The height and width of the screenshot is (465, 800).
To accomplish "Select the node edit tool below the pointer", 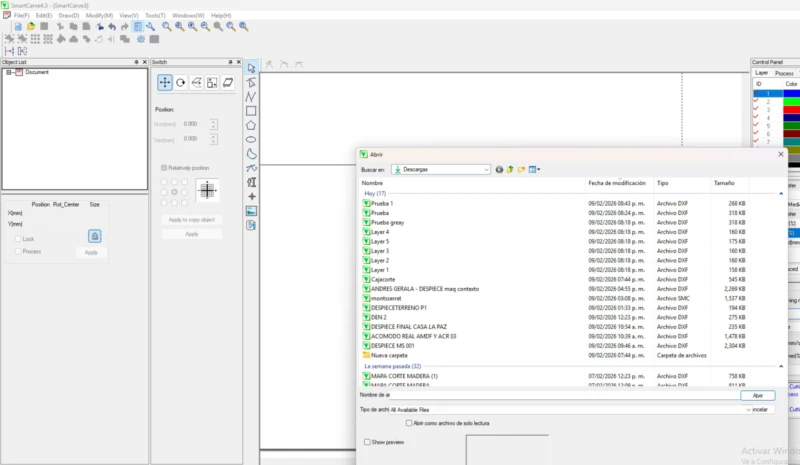I will (251, 82).
